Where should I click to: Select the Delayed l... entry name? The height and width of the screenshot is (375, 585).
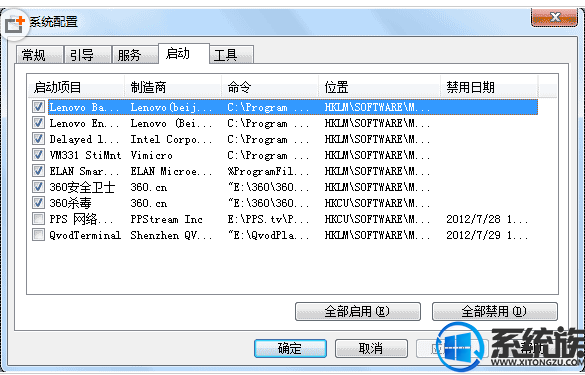pos(84,139)
